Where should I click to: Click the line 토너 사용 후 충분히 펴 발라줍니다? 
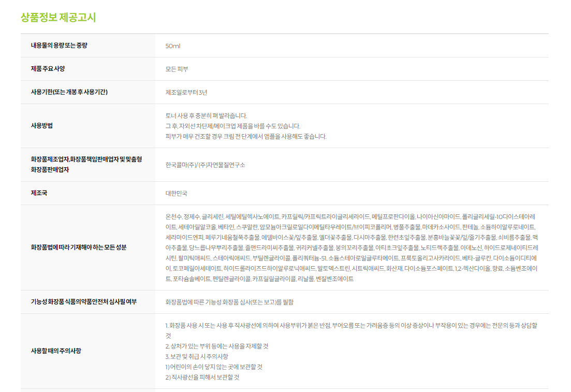coord(206,115)
